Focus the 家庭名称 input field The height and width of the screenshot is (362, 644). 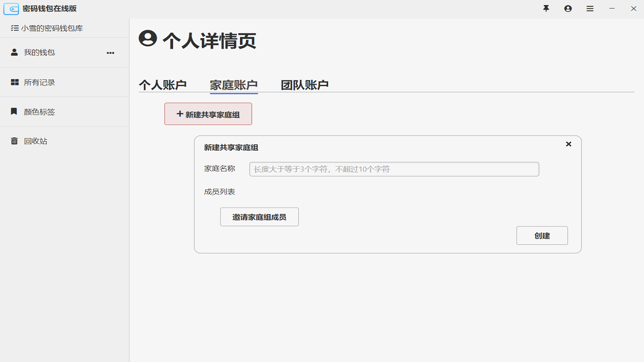pos(394,169)
